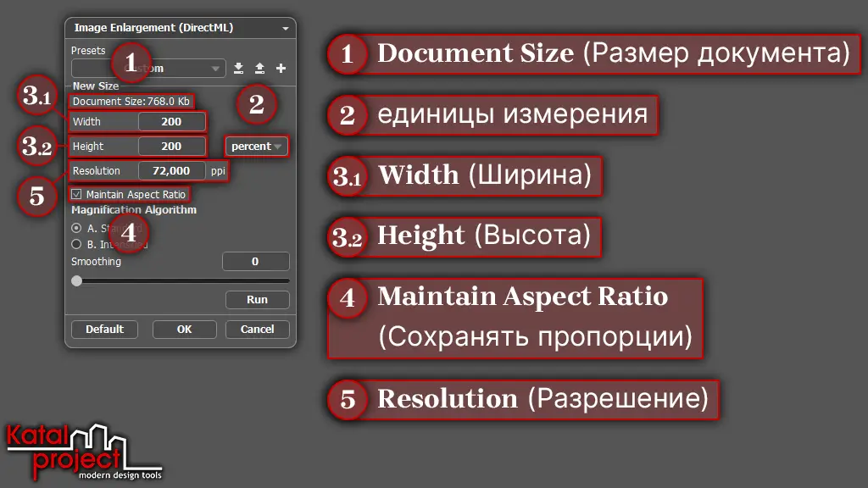Image resolution: width=868 pixels, height=488 pixels.
Task: Select the B. Intensified algorithm radio button
Action: tap(77, 244)
